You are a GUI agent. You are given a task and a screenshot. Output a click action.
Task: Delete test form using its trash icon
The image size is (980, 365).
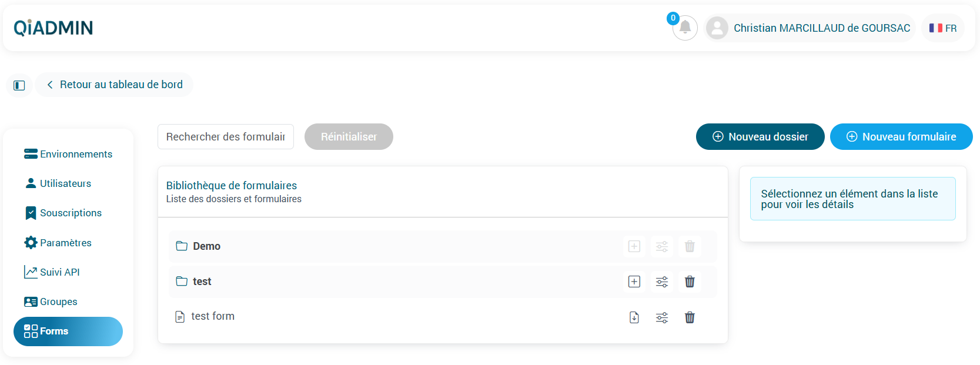tap(690, 317)
